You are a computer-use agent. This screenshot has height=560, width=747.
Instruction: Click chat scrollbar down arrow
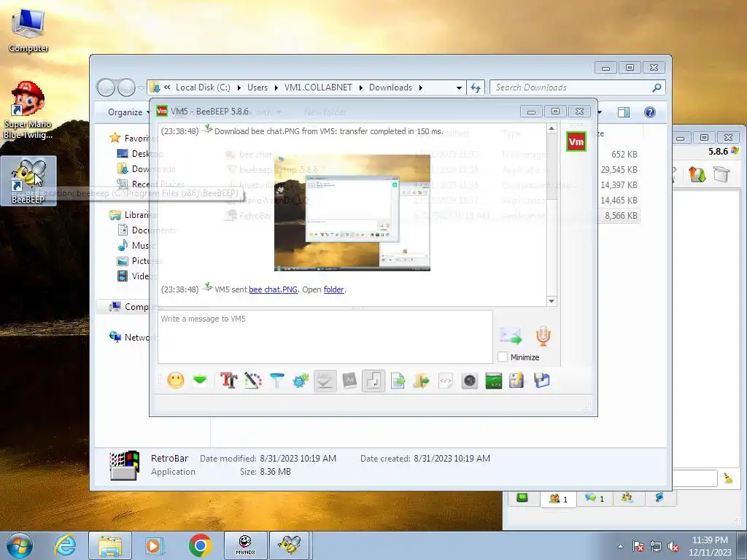pos(551,301)
